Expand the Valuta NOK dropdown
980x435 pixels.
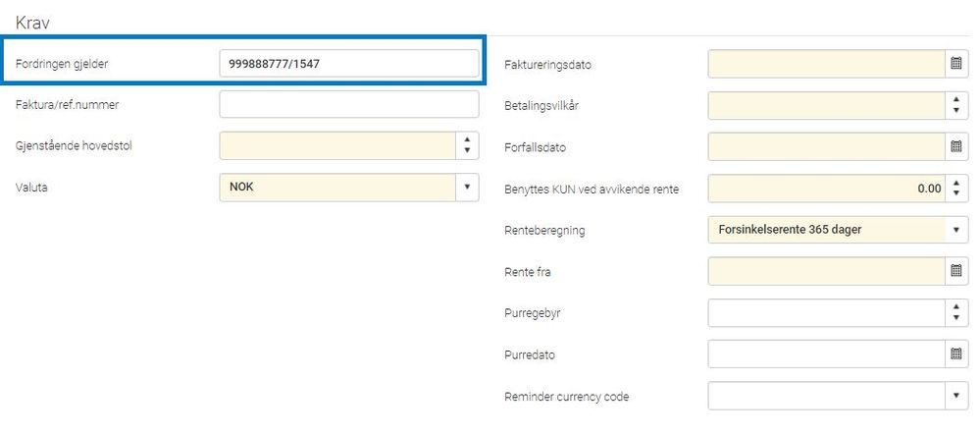coord(467,187)
